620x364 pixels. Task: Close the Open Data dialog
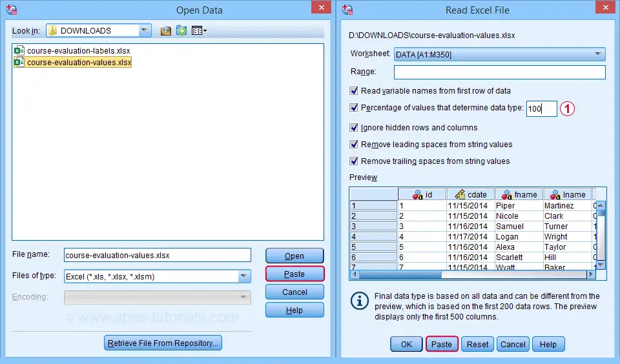point(321,8)
